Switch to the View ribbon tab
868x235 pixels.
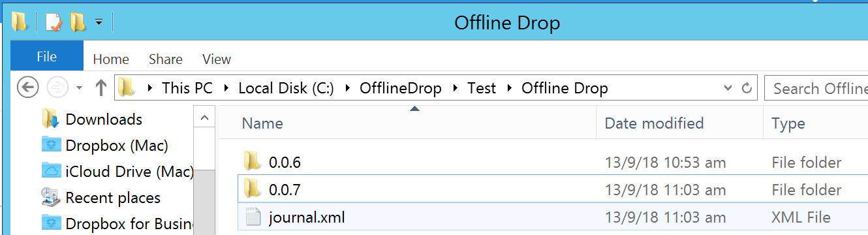click(217, 59)
